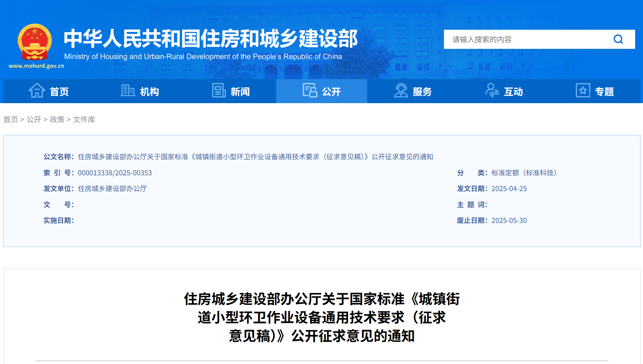Click the 实施日期 label
The image size is (643, 364).
[59, 221]
